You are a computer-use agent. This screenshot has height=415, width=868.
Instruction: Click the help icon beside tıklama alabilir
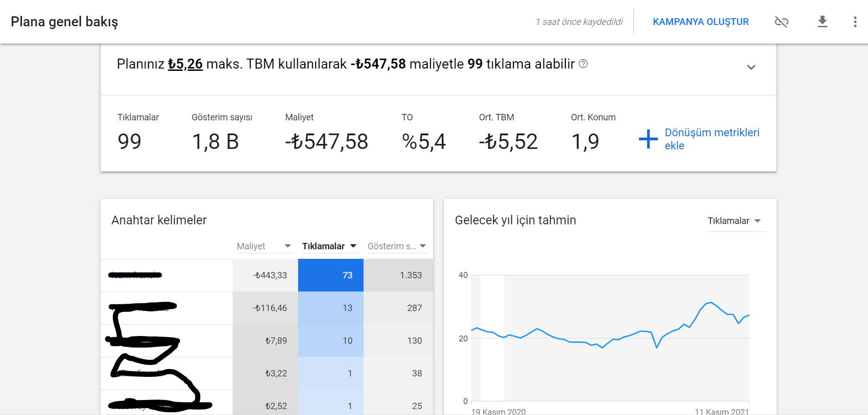point(583,64)
